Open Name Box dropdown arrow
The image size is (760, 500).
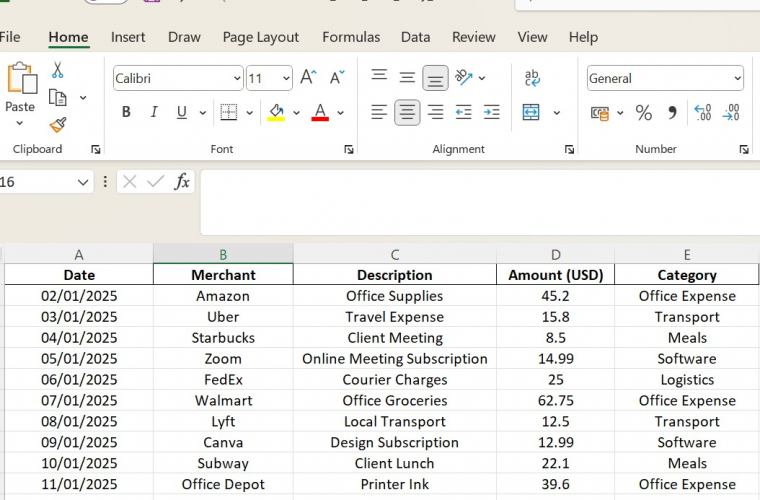pyautogui.click(x=83, y=182)
